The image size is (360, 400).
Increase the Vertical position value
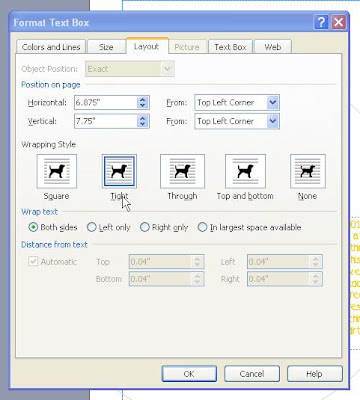coord(143,118)
